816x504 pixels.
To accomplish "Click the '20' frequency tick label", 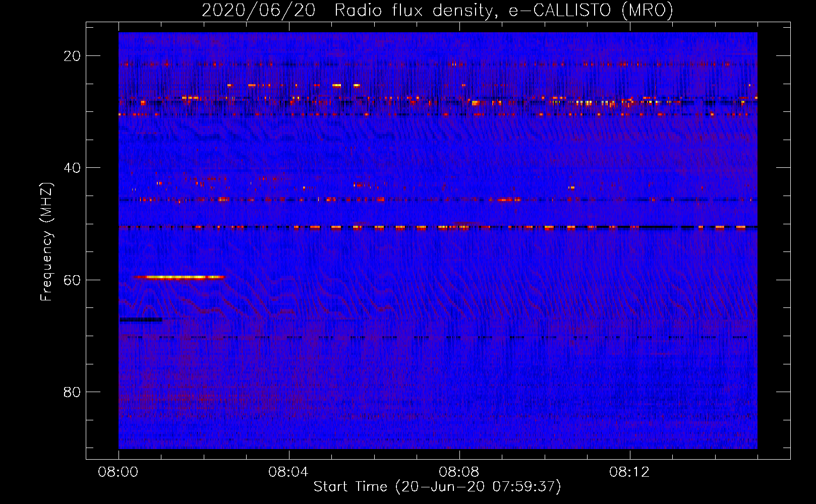I will pyautogui.click(x=72, y=56).
